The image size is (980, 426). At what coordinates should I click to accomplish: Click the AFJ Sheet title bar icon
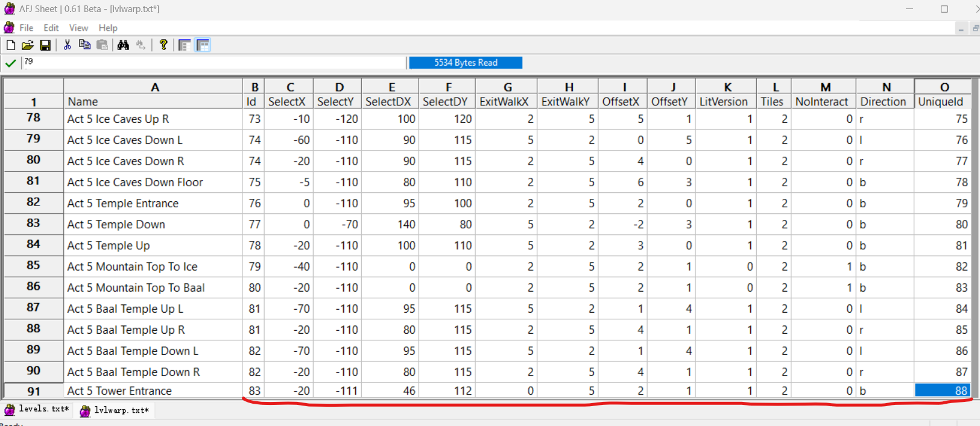pos(9,8)
